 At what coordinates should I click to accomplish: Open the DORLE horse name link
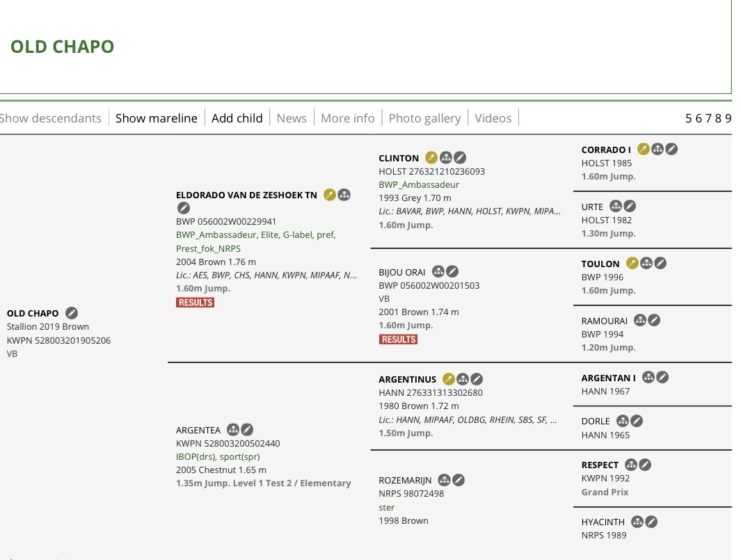click(596, 422)
